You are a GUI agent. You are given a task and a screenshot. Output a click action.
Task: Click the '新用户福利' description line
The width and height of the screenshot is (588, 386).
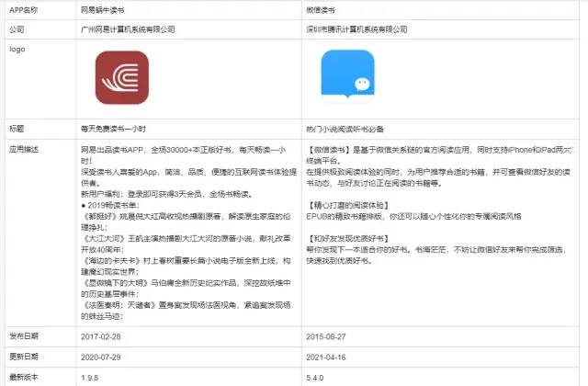168,194
